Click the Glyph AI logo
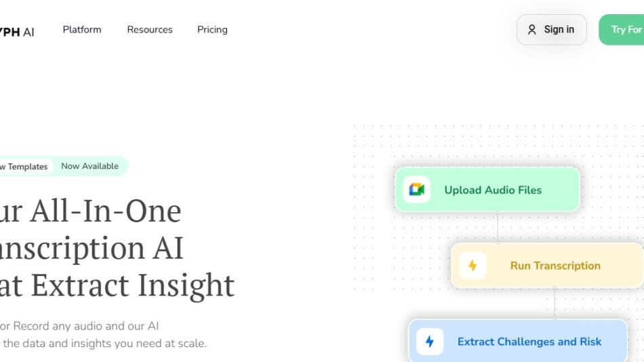Viewport: 644px width, 362px height. (x=17, y=31)
